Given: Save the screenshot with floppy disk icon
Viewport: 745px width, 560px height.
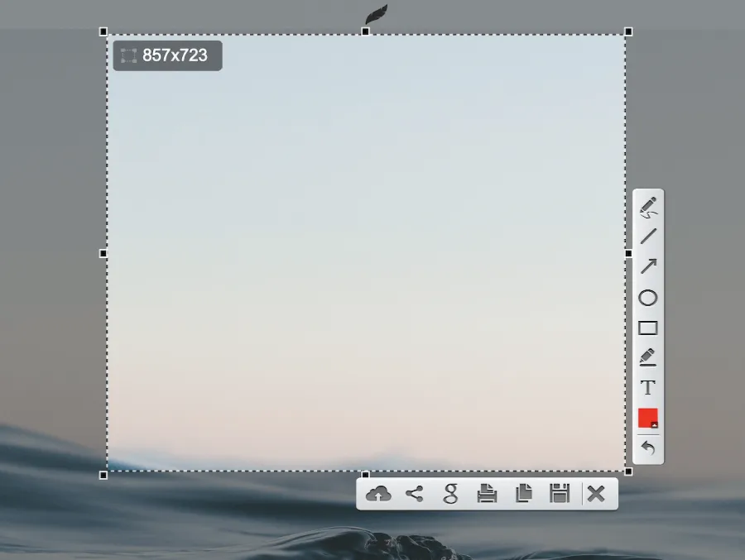Looking at the screenshot, I should (560, 494).
